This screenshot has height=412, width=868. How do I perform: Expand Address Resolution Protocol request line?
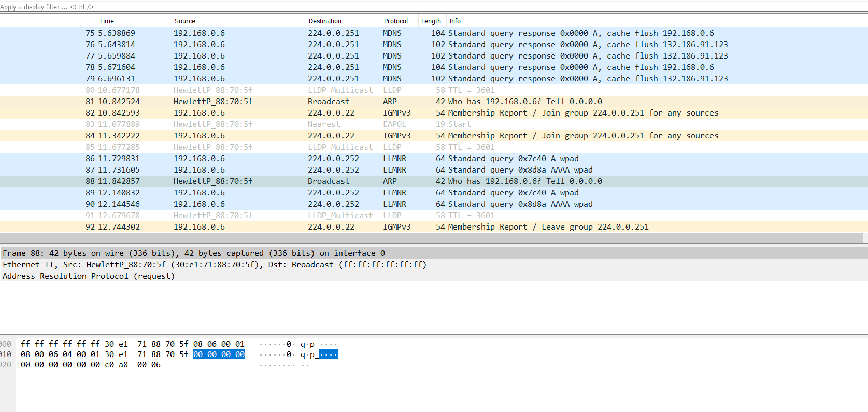pos(434,276)
